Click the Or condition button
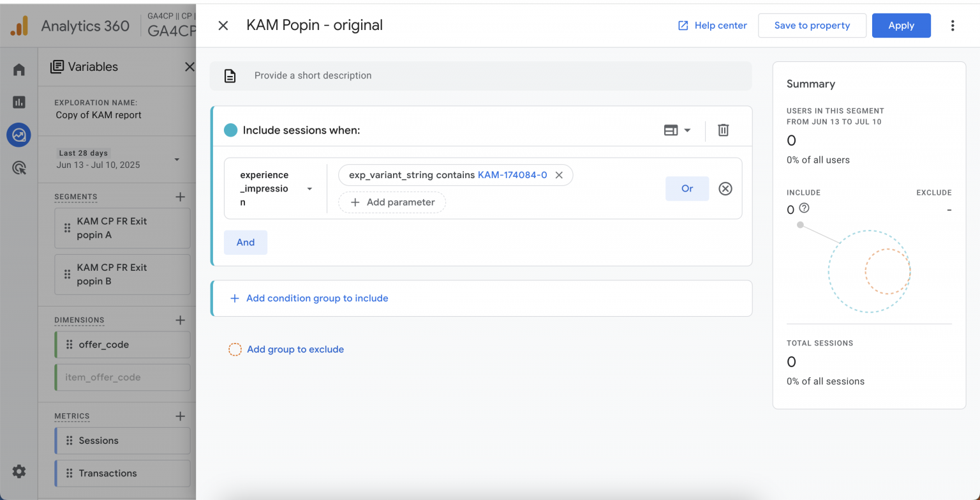 pos(687,189)
